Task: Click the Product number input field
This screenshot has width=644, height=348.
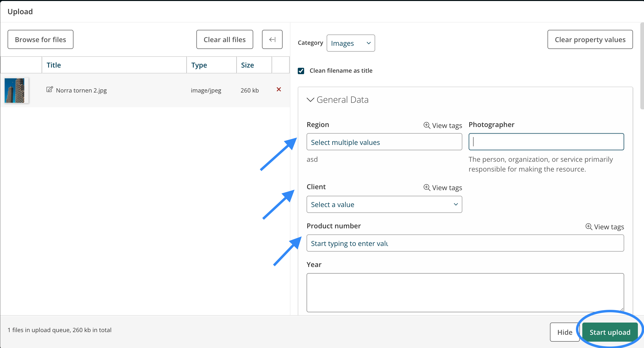Action: (x=465, y=243)
